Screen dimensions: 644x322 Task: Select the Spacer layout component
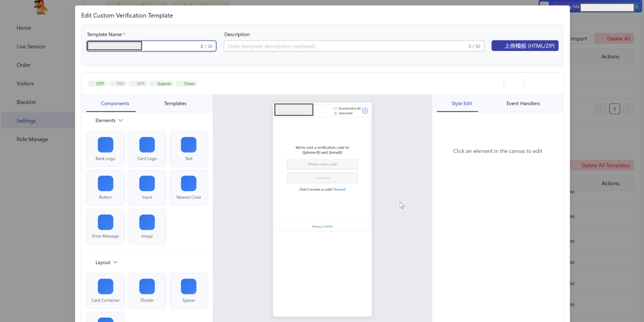(189, 291)
